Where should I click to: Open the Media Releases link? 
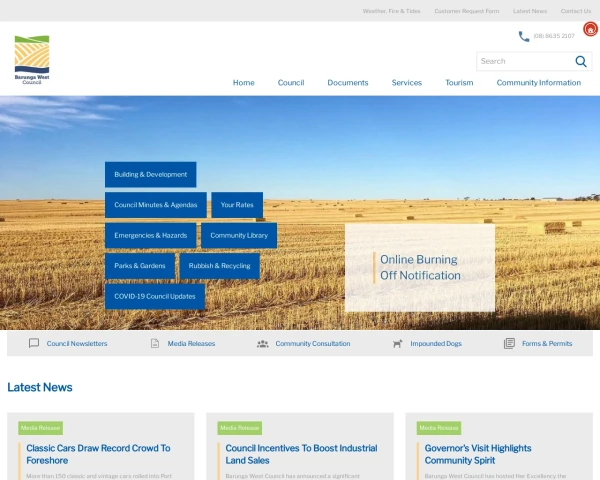pyautogui.click(x=191, y=344)
